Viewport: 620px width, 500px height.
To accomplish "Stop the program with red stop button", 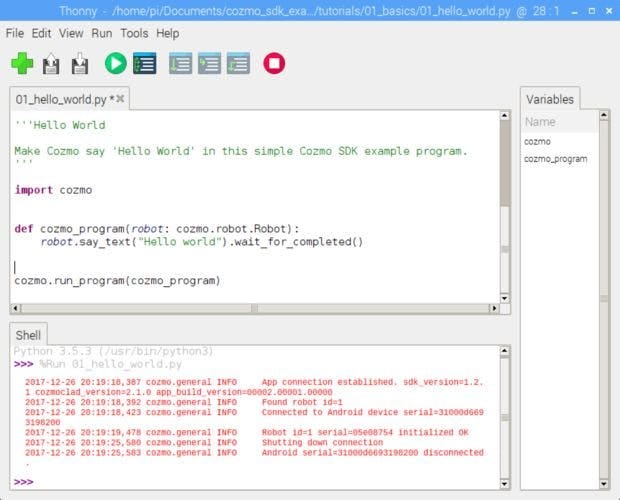I will (x=274, y=63).
